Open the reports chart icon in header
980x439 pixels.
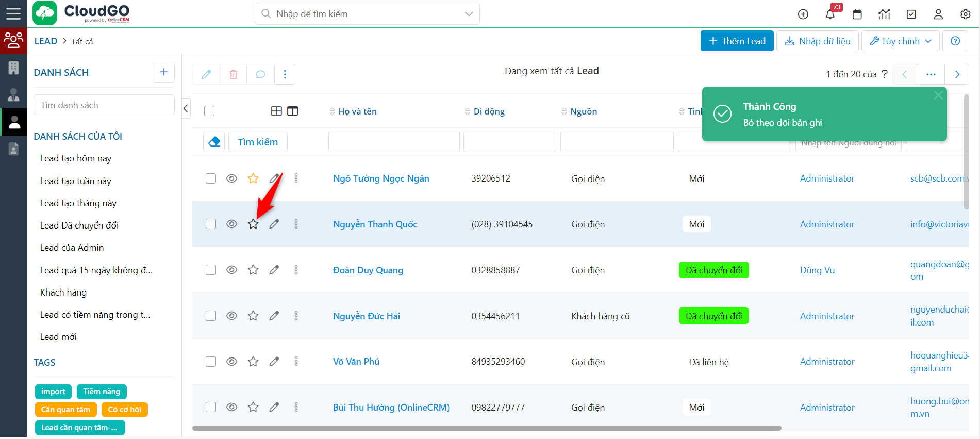(884, 14)
